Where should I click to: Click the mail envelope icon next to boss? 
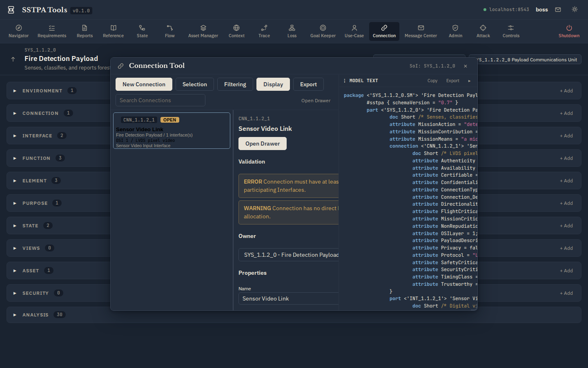558,9
